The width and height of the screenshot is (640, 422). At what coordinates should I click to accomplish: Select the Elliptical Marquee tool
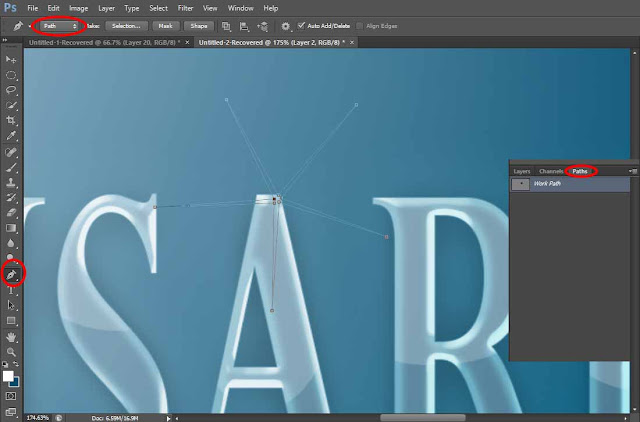11,75
